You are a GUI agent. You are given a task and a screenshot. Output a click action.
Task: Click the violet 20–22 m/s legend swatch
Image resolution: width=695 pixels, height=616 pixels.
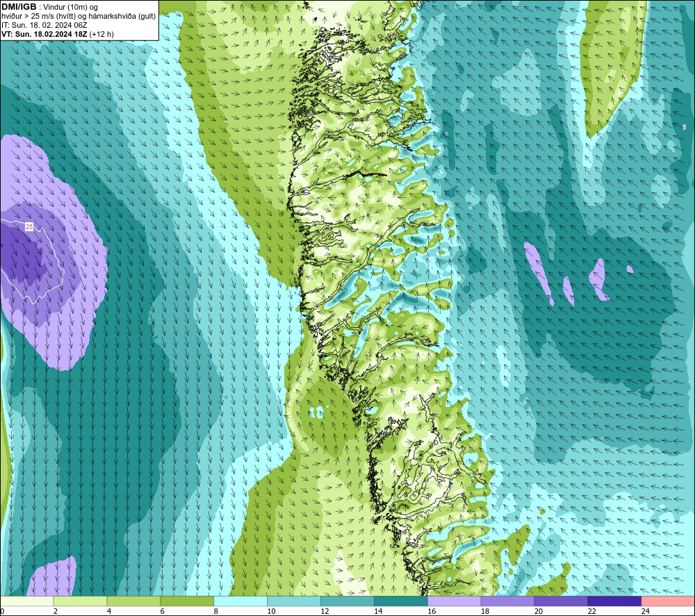point(561,601)
